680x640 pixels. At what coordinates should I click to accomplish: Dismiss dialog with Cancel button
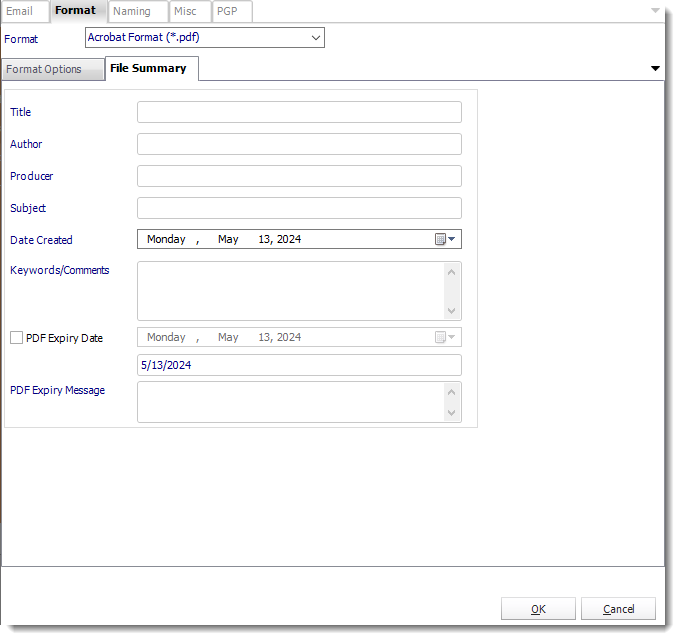(x=618, y=609)
